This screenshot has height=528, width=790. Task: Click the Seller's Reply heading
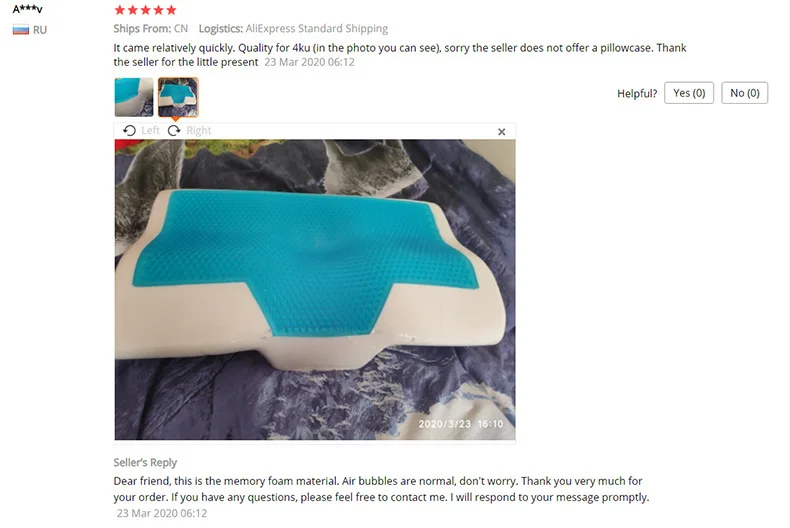pyautogui.click(x=145, y=463)
